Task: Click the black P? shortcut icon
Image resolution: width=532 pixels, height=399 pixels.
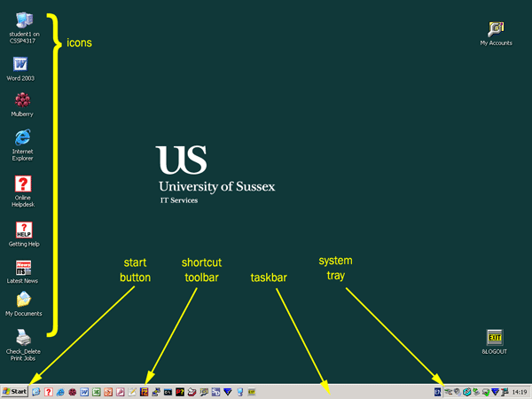Action: coord(180,392)
